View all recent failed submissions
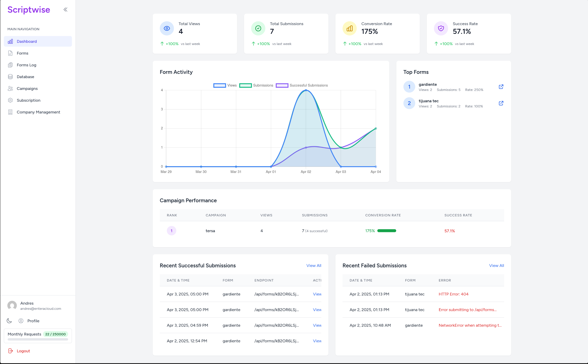Image resolution: width=588 pixels, height=364 pixels. (496, 265)
